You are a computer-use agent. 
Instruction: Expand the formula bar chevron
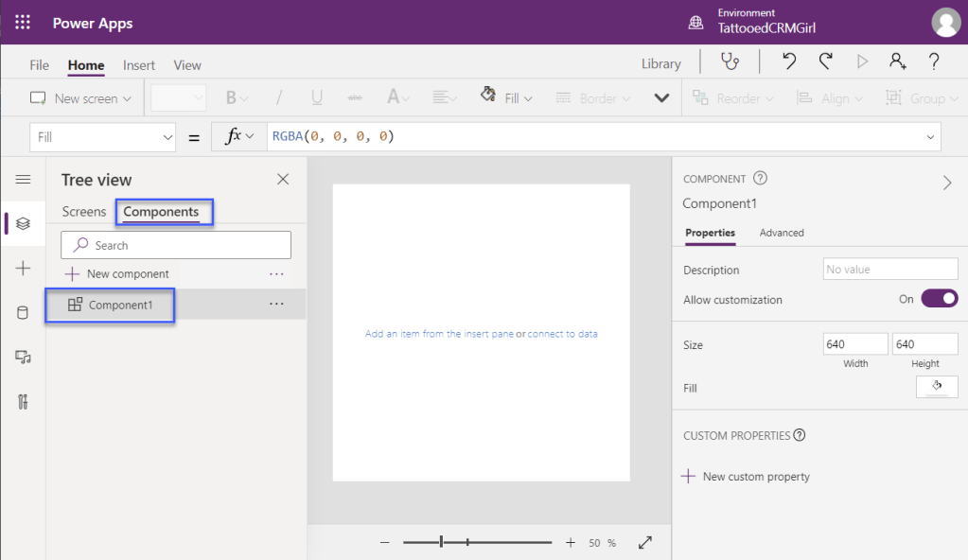pos(929,137)
